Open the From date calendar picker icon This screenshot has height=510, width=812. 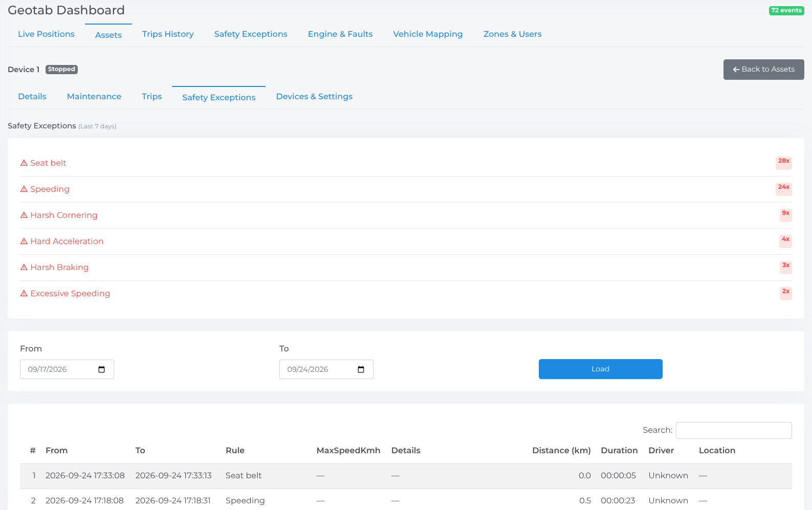(x=101, y=369)
